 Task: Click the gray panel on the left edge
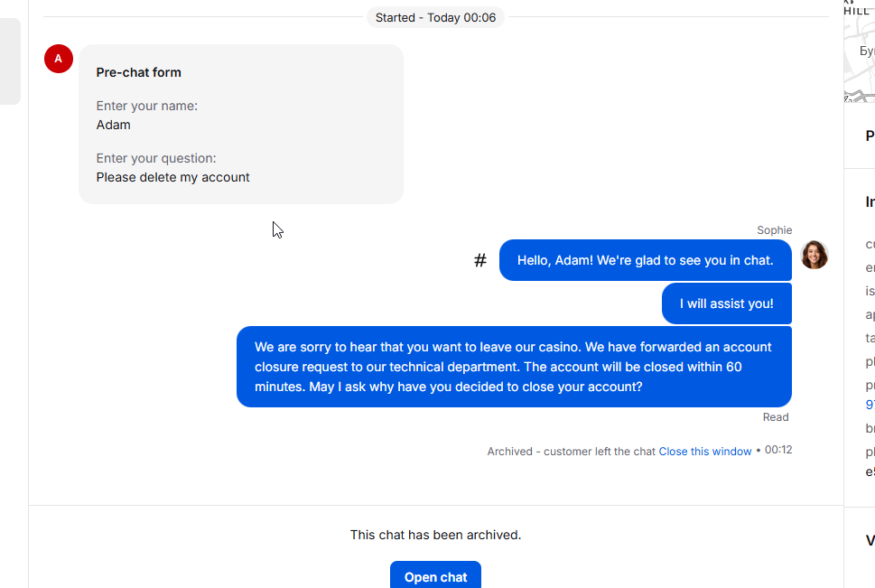pyautogui.click(x=9, y=61)
